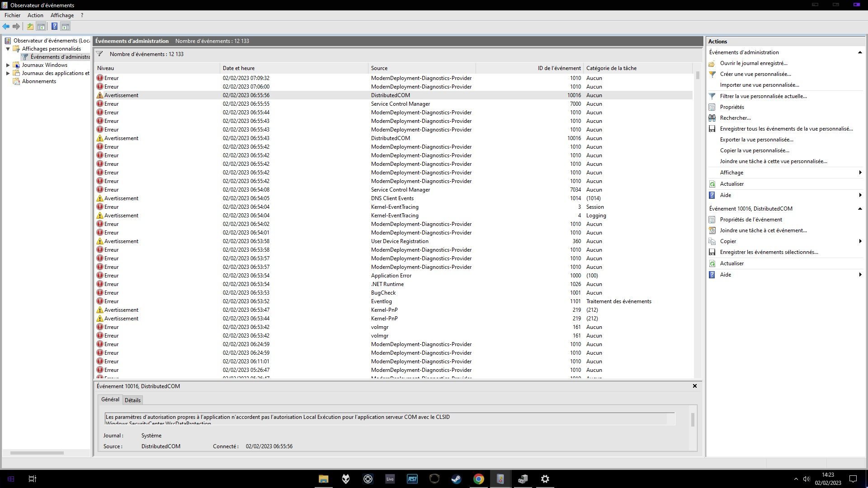The image size is (868, 488).
Task: Collapse Affichages personnalisés tree node
Action: [8, 49]
